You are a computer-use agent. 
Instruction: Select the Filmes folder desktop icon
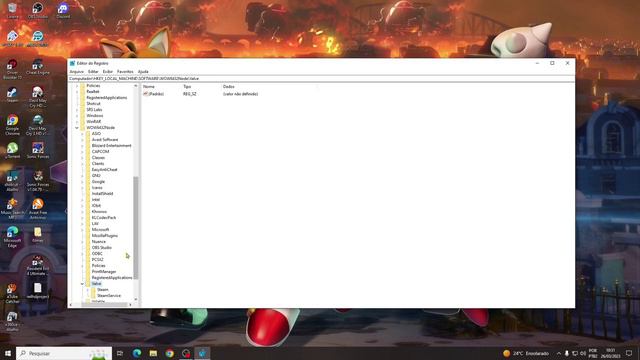point(38,235)
